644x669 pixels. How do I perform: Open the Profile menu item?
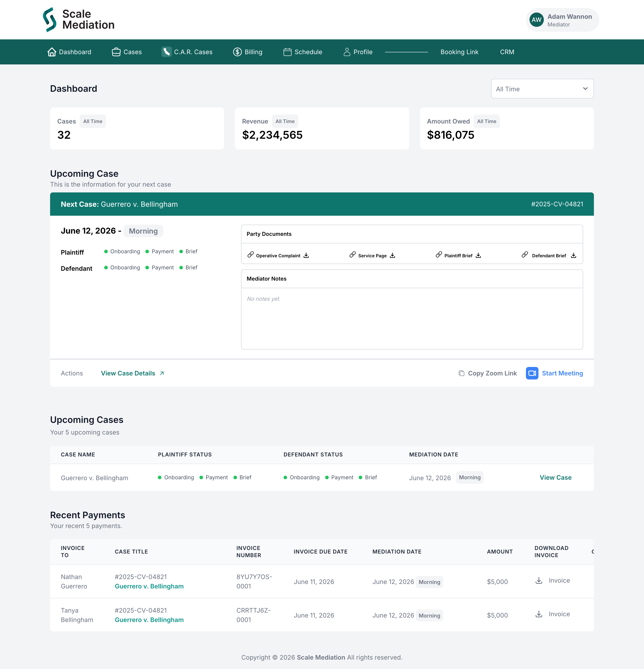tap(358, 52)
